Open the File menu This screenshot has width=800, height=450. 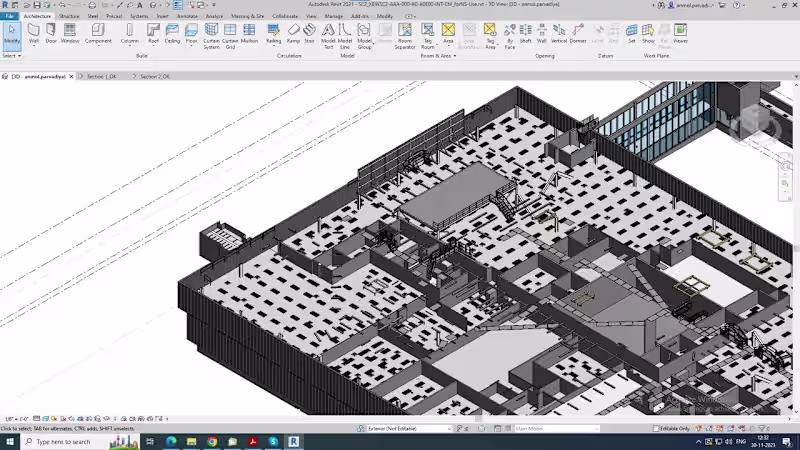tap(9, 16)
